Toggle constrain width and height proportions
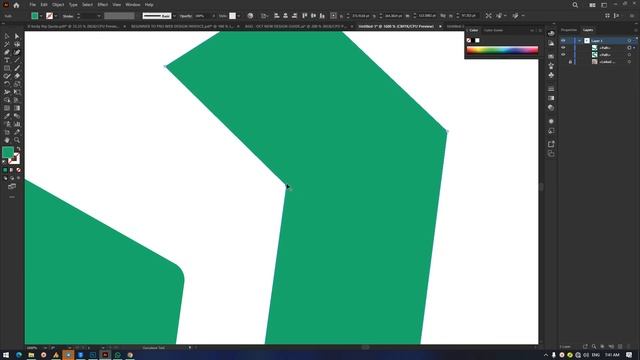Screen dimensions: 640x360 (443, 16)
